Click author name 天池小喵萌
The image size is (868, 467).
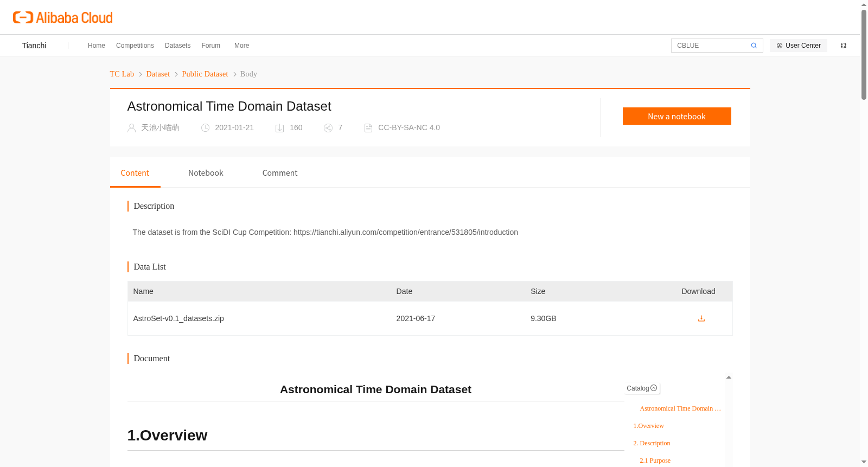pos(160,128)
